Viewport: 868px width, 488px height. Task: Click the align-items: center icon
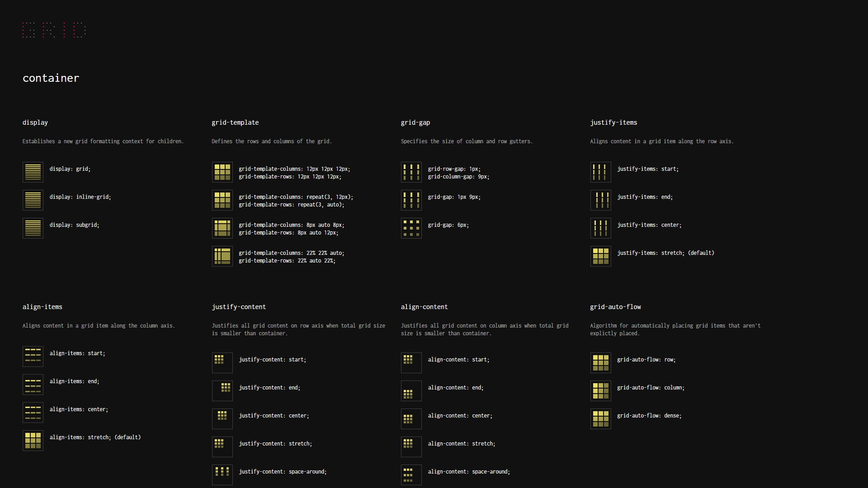tap(33, 413)
